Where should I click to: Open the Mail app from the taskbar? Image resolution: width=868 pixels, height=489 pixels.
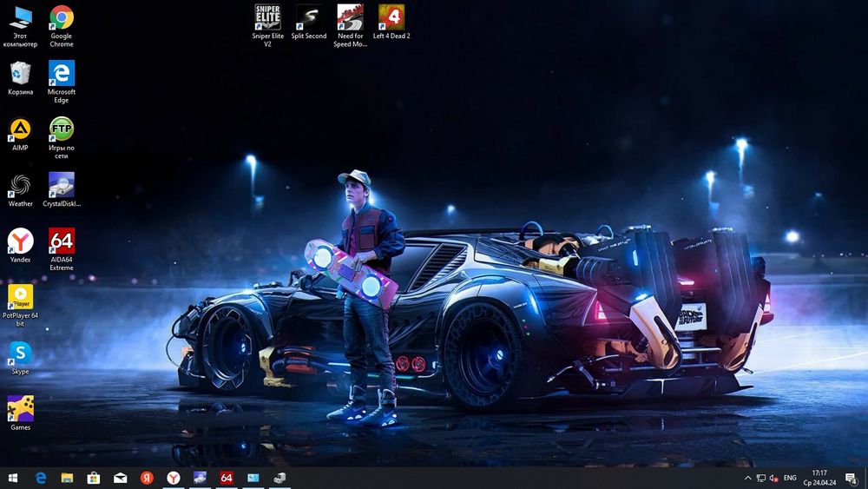tap(120, 478)
